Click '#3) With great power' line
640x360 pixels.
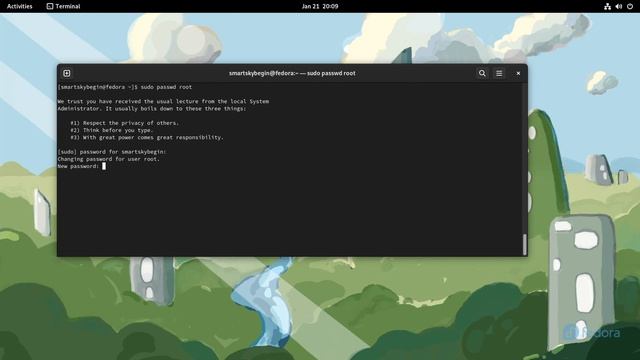click(147, 138)
